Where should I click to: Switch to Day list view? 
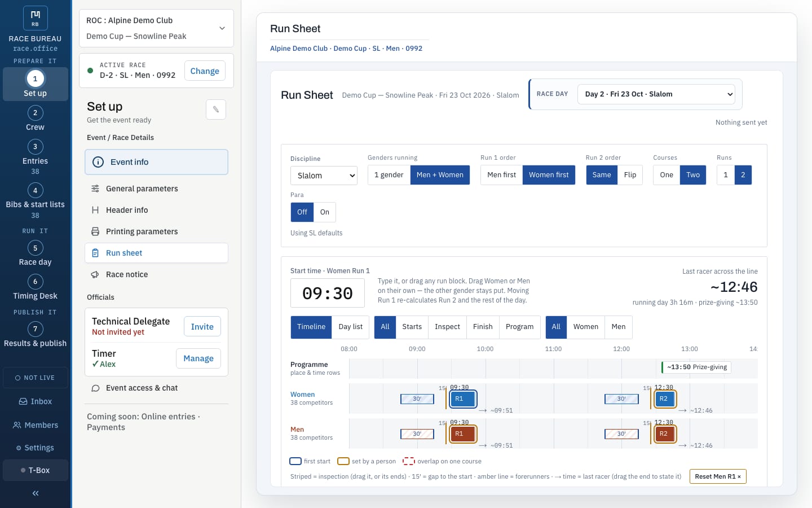[350, 327]
